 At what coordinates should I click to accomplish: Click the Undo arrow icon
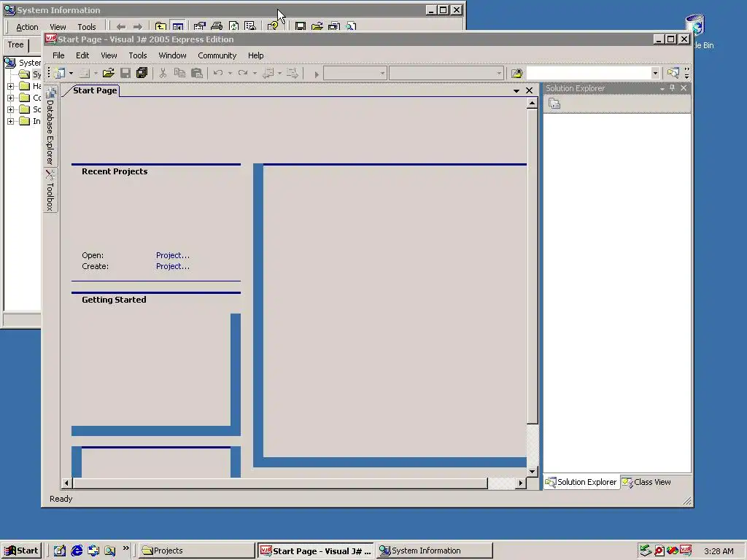(x=218, y=73)
